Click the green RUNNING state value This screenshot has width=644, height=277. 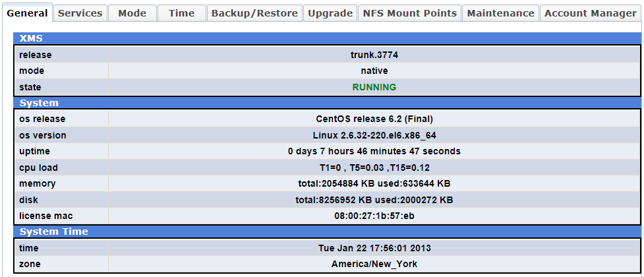[x=374, y=87]
